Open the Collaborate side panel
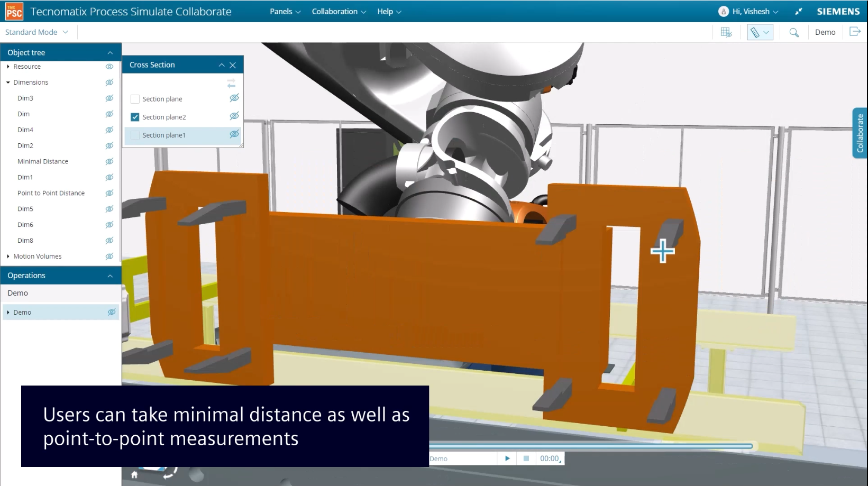 pos(861,133)
